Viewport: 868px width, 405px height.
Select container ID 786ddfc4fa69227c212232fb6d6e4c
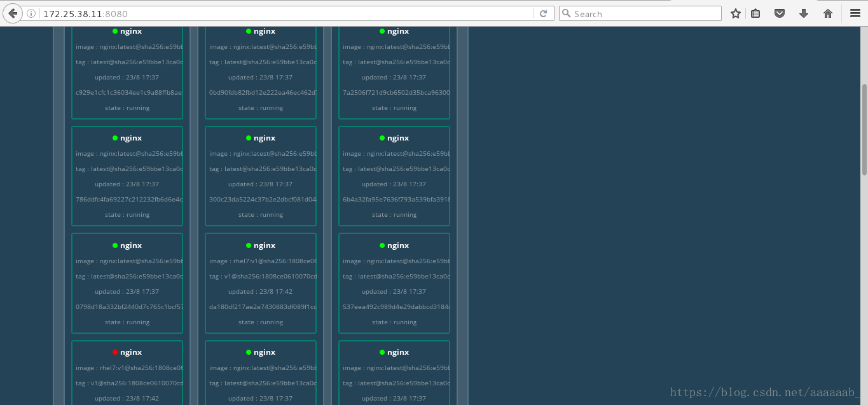pyautogui.click(x=129, y=200)
